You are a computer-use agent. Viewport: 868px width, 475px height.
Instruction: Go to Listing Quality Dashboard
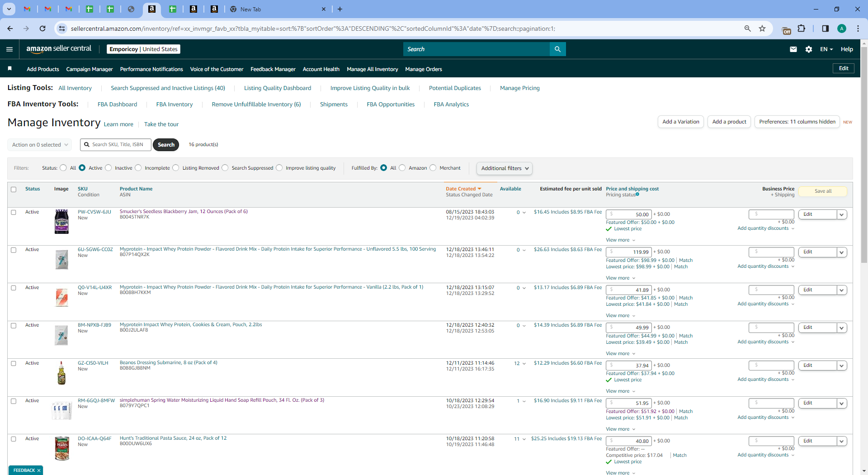[278, 88]
